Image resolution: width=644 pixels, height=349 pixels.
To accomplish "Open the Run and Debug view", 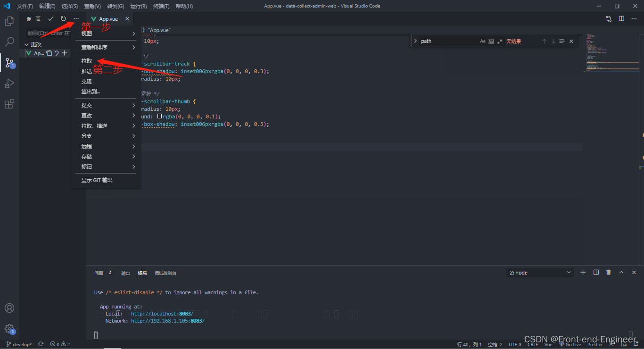I will pos(9,83).
